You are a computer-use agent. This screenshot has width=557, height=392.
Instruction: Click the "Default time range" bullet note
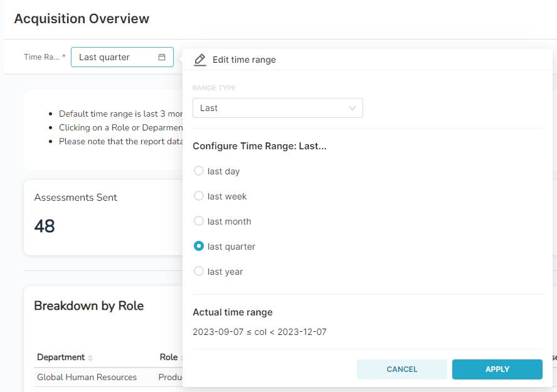tap(120, 114)
